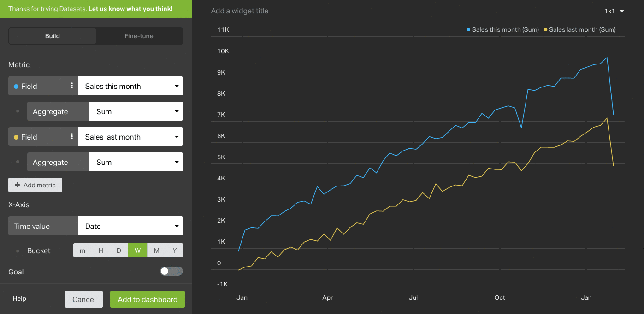This screenshot has height=314, width=644.
Task: Open the Sales this month field dropdown
Action: tap(131, 86)
